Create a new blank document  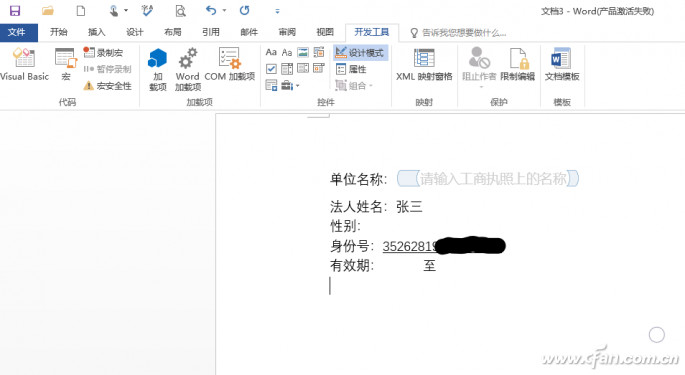(x=81, y=10)
